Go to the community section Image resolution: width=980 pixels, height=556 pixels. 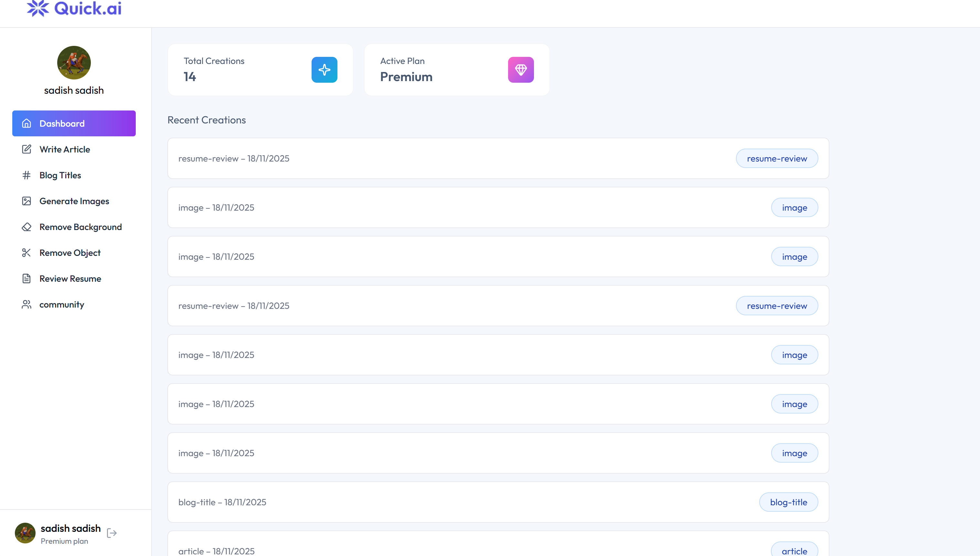(61, 305)
